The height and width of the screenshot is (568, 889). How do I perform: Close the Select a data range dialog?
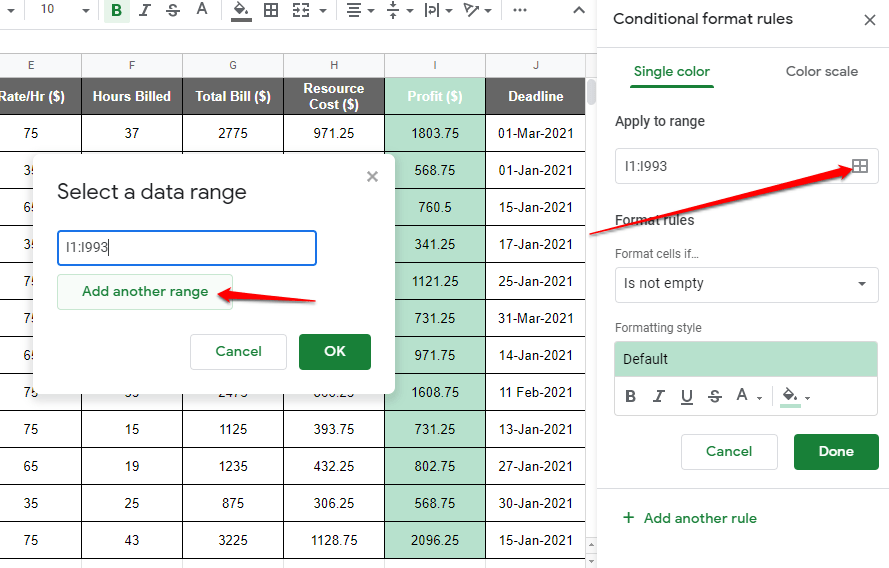372,177
